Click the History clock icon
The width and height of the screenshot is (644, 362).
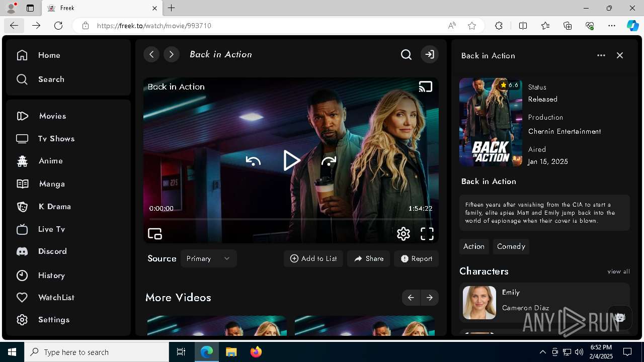[x=22, y=276]
